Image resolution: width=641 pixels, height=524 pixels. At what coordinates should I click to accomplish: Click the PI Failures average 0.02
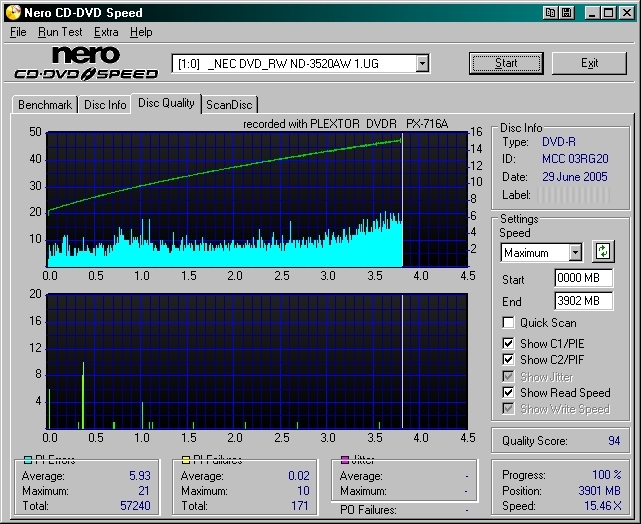(x=299, y=476)
